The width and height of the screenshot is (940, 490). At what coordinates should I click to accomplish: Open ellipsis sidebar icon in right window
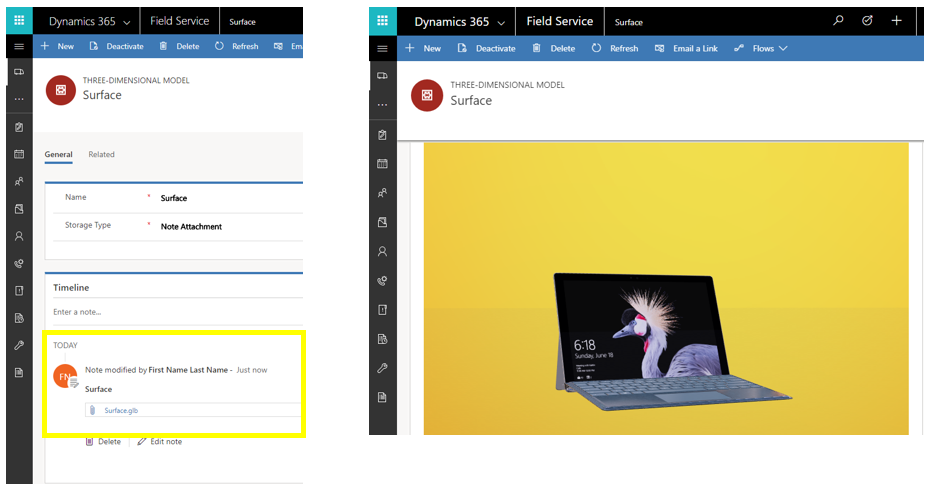click(x=382, y=105)
